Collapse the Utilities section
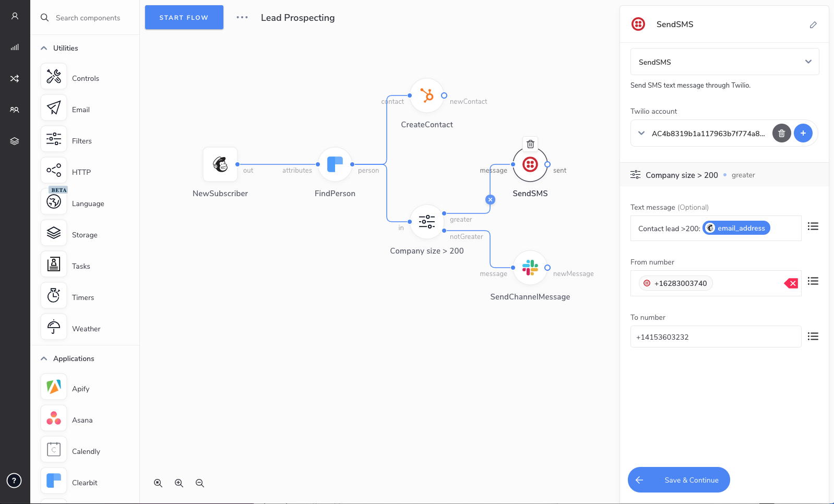Screen dimensions: 834x504 point(44,48)
